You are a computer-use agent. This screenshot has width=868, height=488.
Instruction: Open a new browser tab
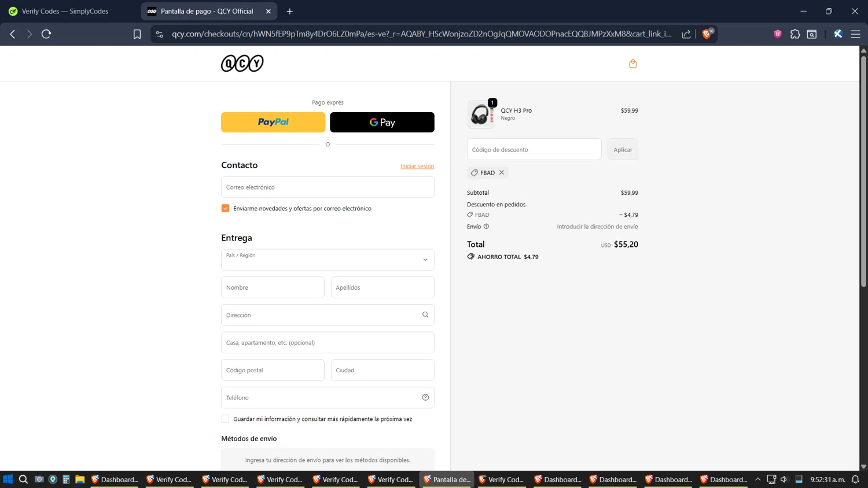point(290,11)
